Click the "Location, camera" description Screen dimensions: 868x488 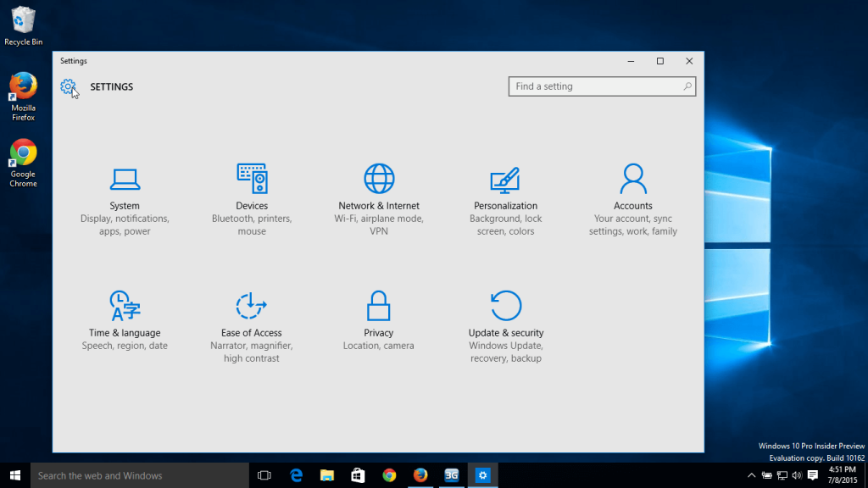pyautogui.click(x=379, y=346)
